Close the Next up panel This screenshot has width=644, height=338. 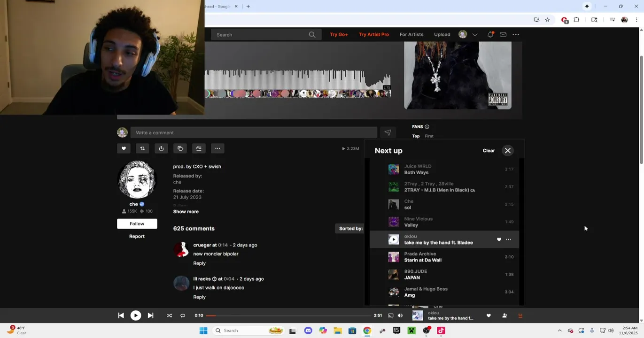click(508, 151)
